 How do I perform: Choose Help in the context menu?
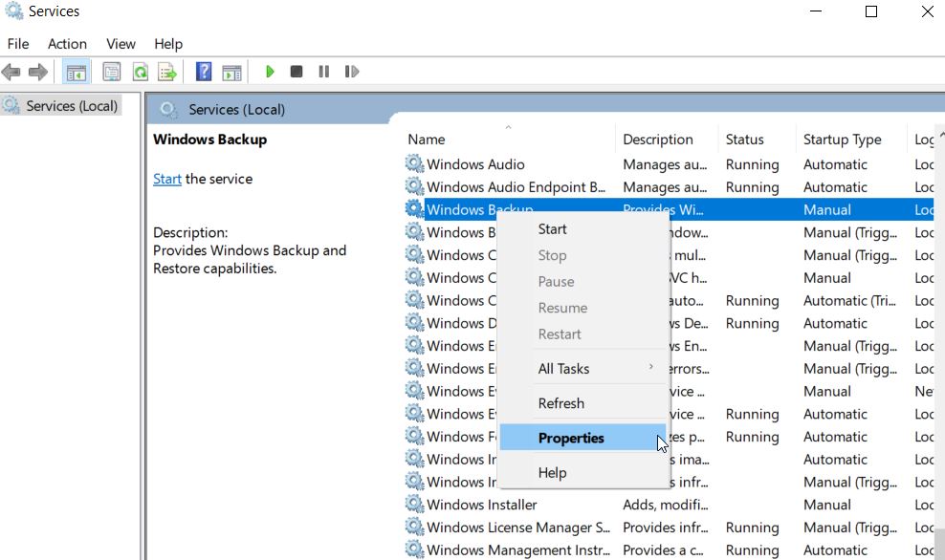point(582,473)
